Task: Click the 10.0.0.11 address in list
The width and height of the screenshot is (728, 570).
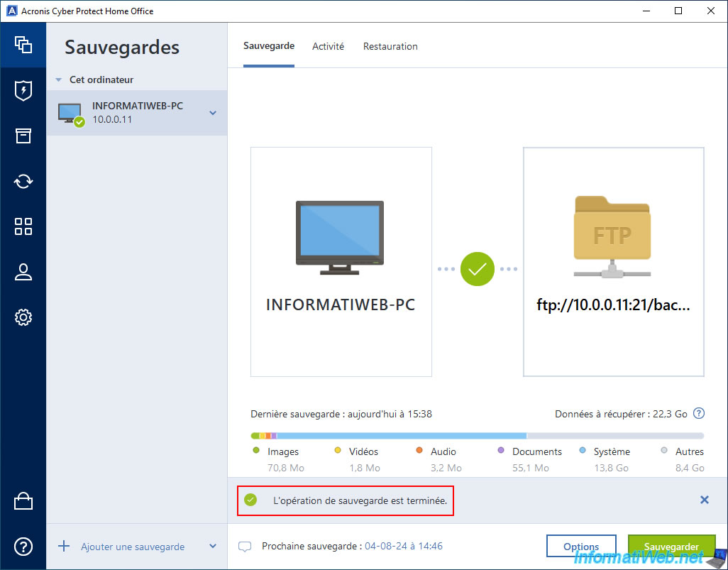Action: (112, 119)
